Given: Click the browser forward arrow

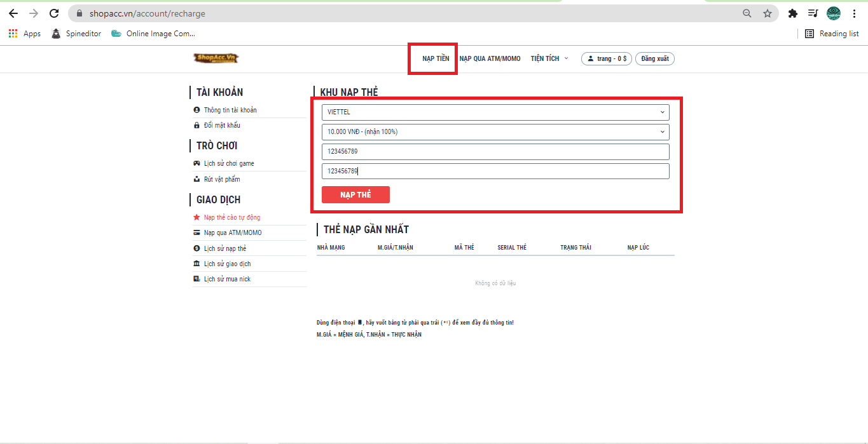Looking at the screenshot, I should coord(34,13).
